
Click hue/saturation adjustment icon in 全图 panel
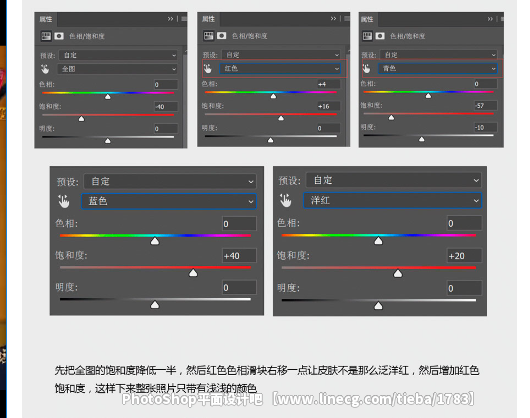coord(46,36)
